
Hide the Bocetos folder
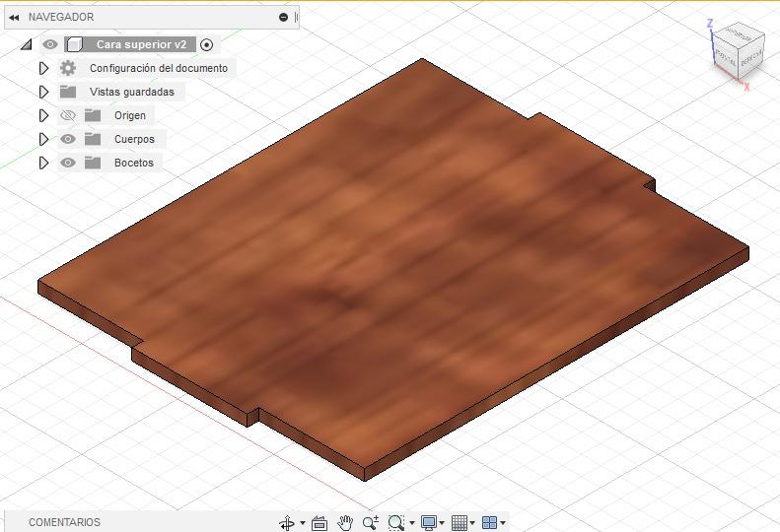68,163
